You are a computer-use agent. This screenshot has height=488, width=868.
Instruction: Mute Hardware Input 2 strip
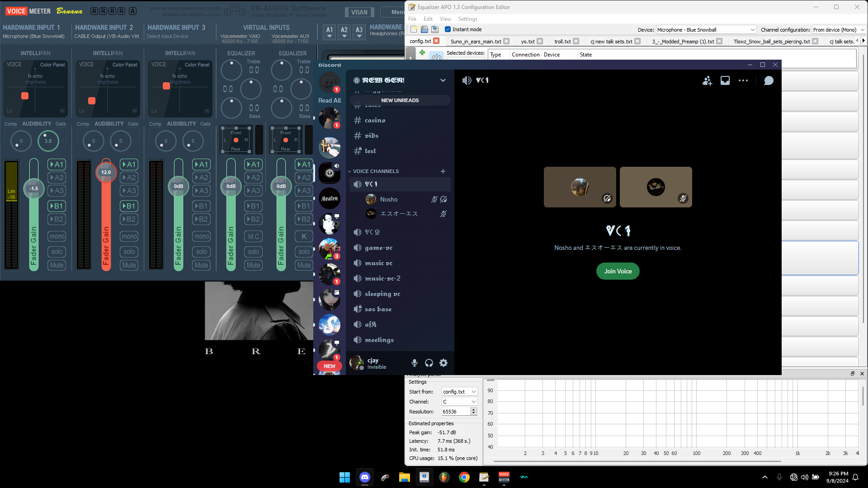(x=129, y=265)
